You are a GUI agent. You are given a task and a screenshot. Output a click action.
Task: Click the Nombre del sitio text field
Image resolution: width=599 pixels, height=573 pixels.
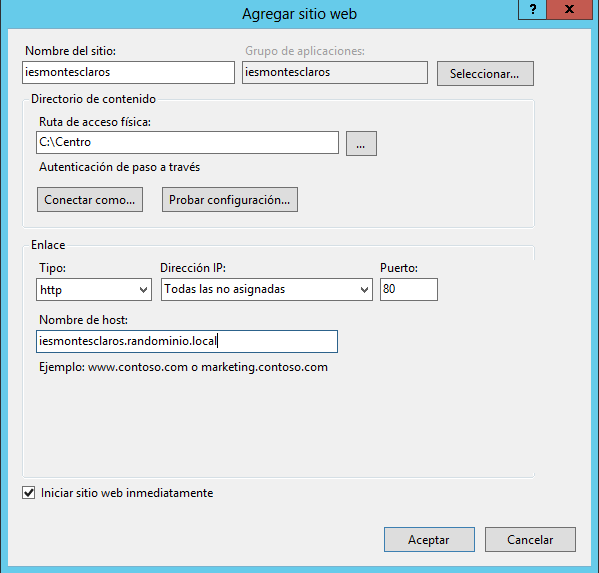128,72
